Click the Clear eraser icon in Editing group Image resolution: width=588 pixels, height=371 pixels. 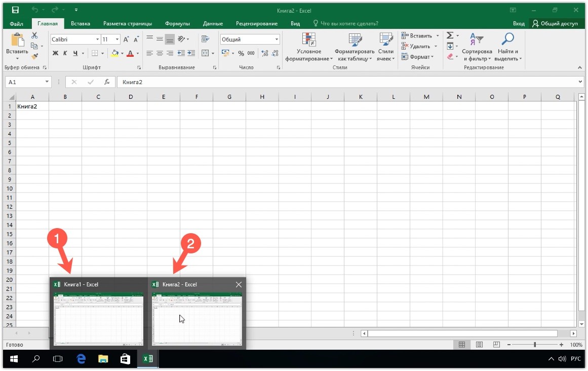pyautogui.click(x=450, y=56)
